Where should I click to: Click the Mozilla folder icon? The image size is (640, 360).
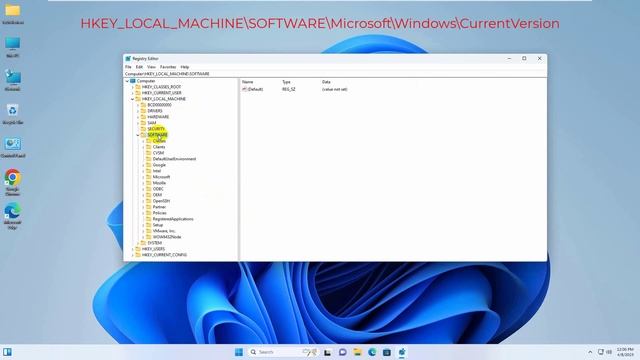(149, 183)
